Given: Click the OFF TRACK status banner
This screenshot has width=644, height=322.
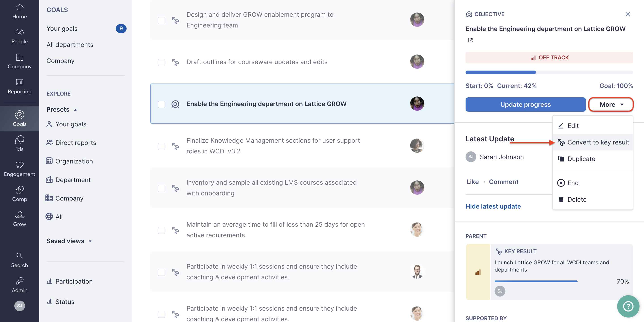Looking at the screenshot, I should [x=549, y=58].
